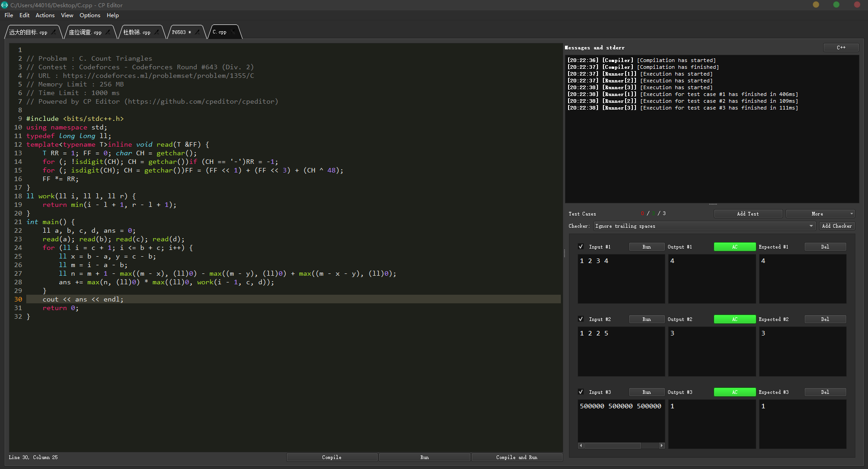Screen dimensions: 868x469
Task: Delete test case #1
Action: pos(825,247)
